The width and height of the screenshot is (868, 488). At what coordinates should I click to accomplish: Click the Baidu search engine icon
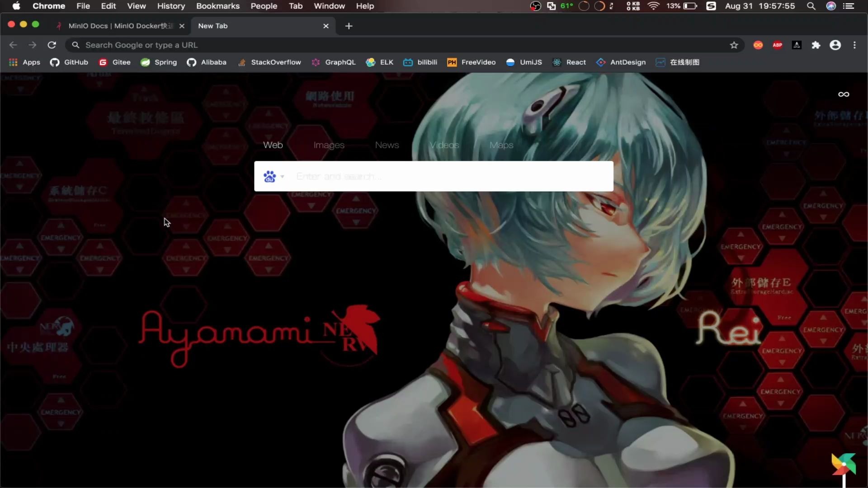pos(269,176)
